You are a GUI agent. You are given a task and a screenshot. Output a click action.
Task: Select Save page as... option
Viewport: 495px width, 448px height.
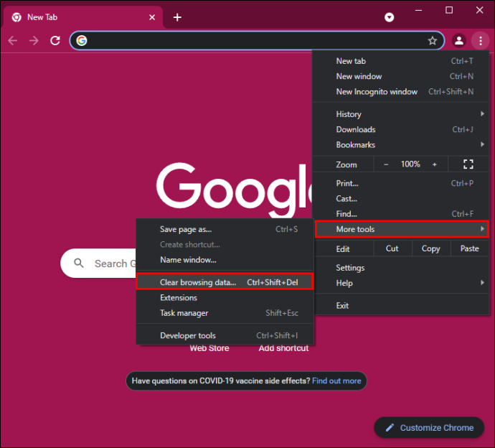pyautogui.click(x=225, y=229)
